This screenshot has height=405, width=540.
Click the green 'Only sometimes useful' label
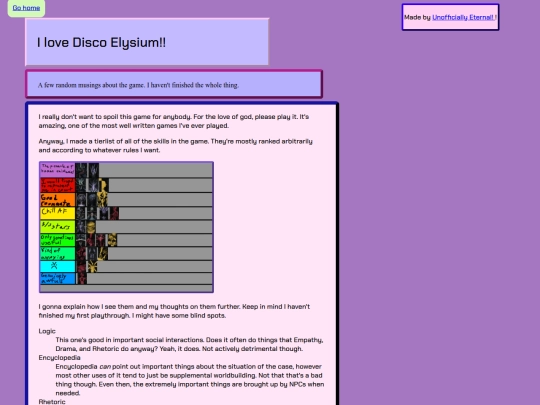pyautogui.click(x=58, y=240)
